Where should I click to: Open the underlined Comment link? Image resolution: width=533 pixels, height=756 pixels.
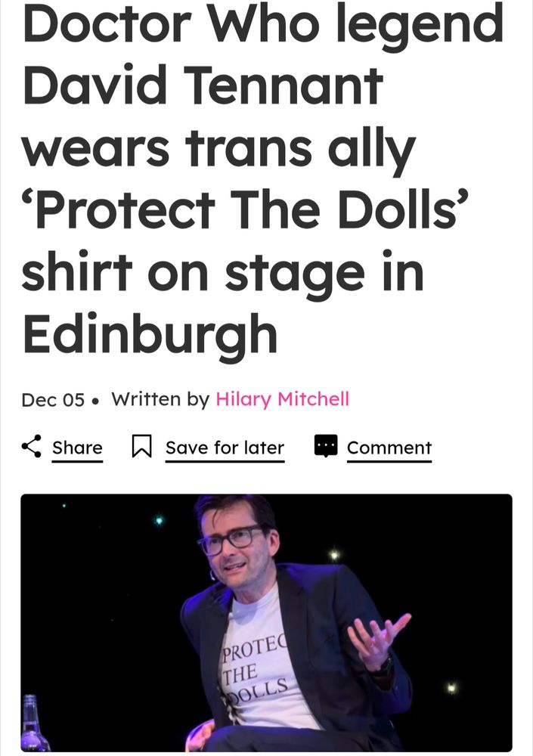pos(389,448)
